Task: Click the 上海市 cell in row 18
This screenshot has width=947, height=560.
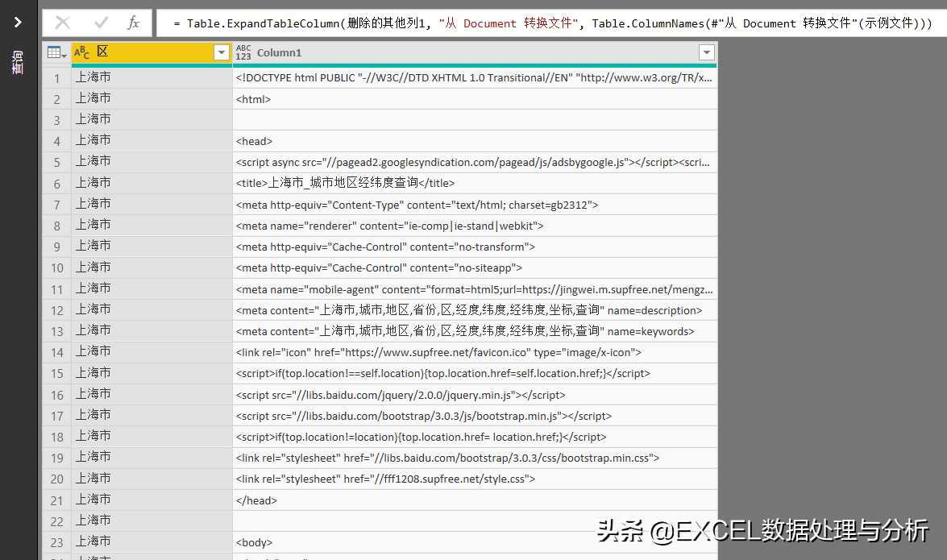Action: (x=152, y=438)
